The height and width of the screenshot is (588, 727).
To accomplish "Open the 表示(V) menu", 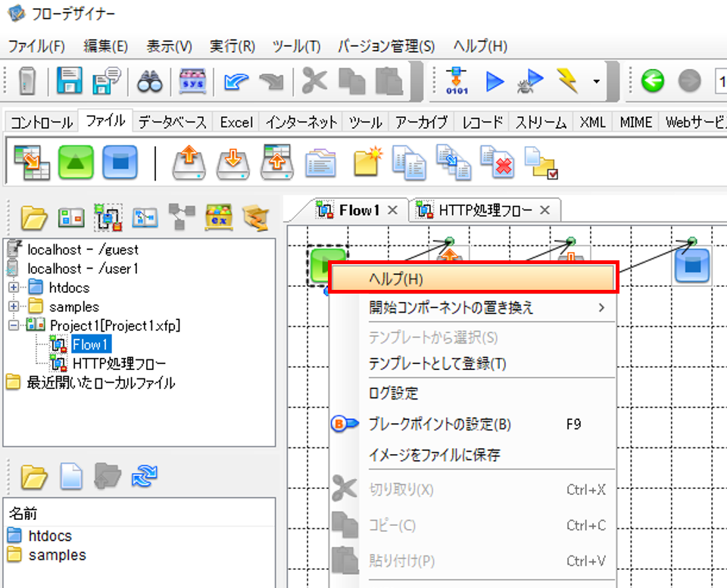I will (x=169, y=46).
